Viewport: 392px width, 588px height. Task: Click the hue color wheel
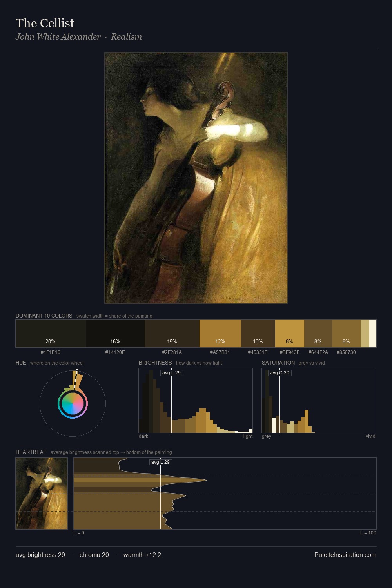point(73,403)
